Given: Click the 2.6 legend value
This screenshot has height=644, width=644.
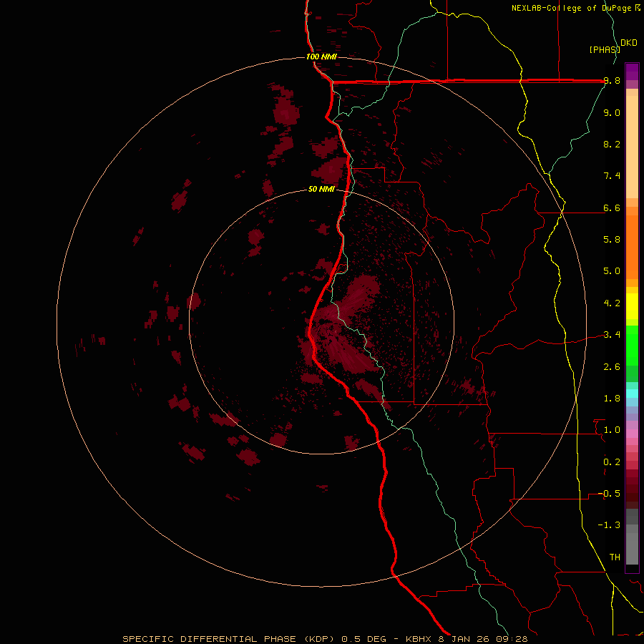Looking at the screenshot, I should tap(612, 366).
